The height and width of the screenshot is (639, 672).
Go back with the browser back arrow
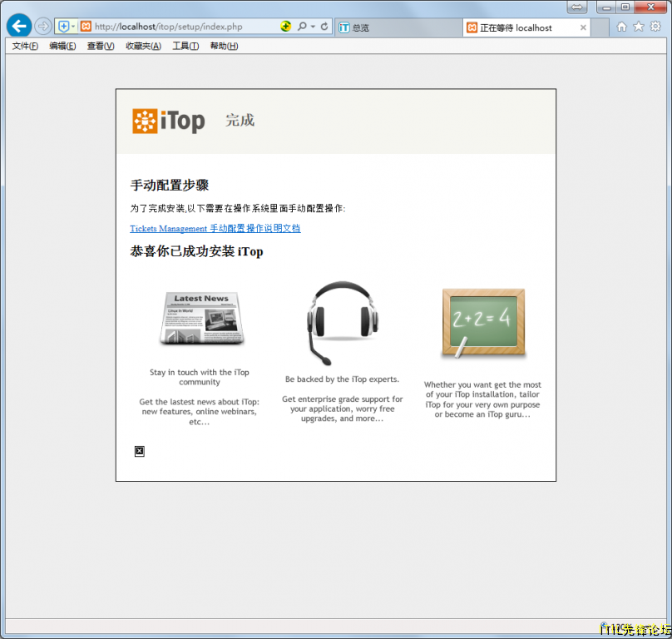tap(19, 26)
